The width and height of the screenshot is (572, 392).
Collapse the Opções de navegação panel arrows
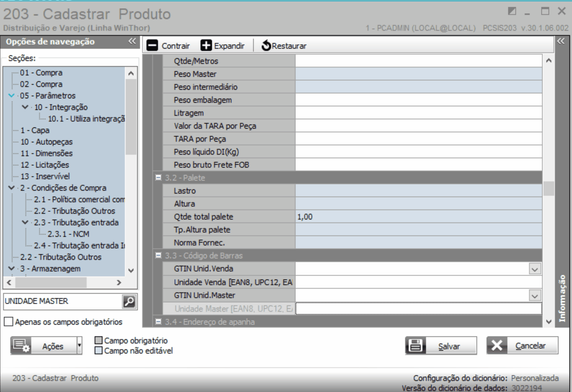coord(132,41)
